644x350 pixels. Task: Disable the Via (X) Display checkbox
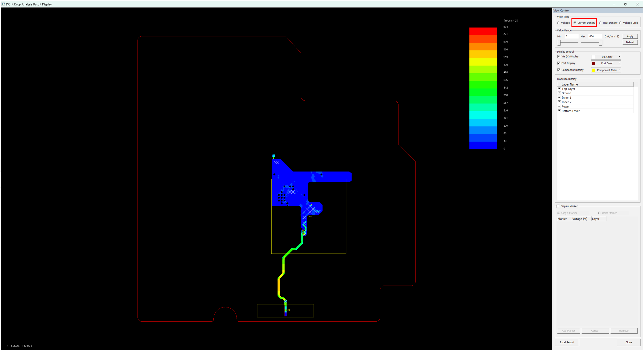[x=559, y=57]
